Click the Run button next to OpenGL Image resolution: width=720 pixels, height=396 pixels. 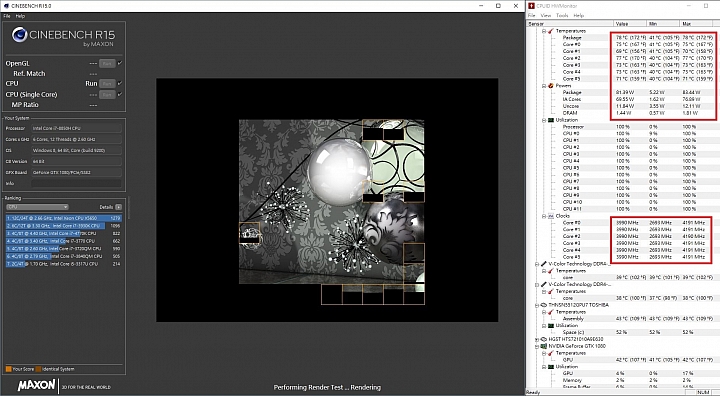coord(107,63)
